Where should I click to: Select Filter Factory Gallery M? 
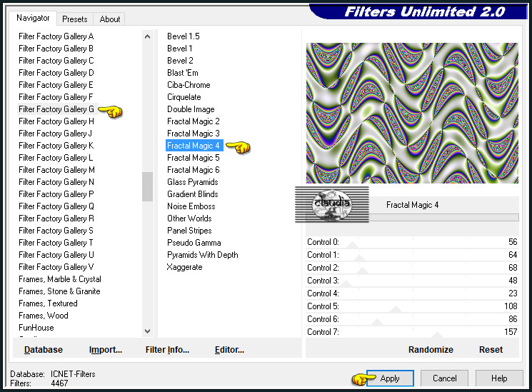(x=56, y=170)
